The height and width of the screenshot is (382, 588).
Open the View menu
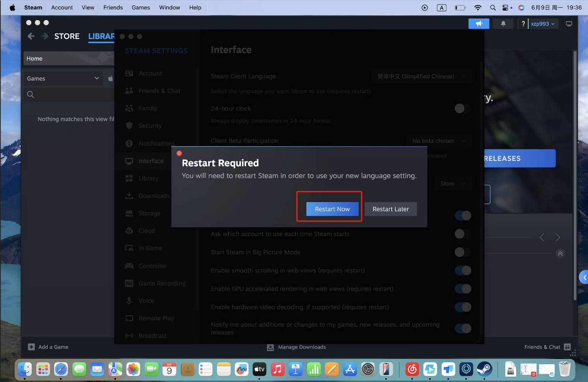click(88, 7)
